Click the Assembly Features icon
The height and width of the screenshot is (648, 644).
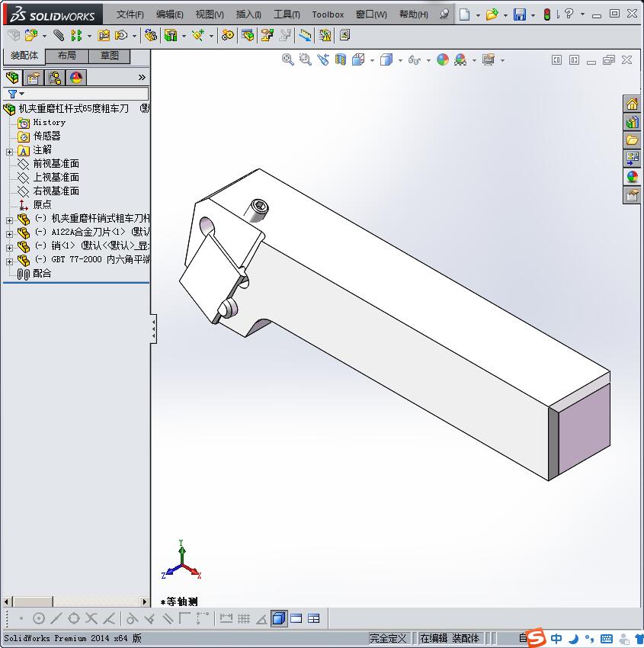coord(171,36)
